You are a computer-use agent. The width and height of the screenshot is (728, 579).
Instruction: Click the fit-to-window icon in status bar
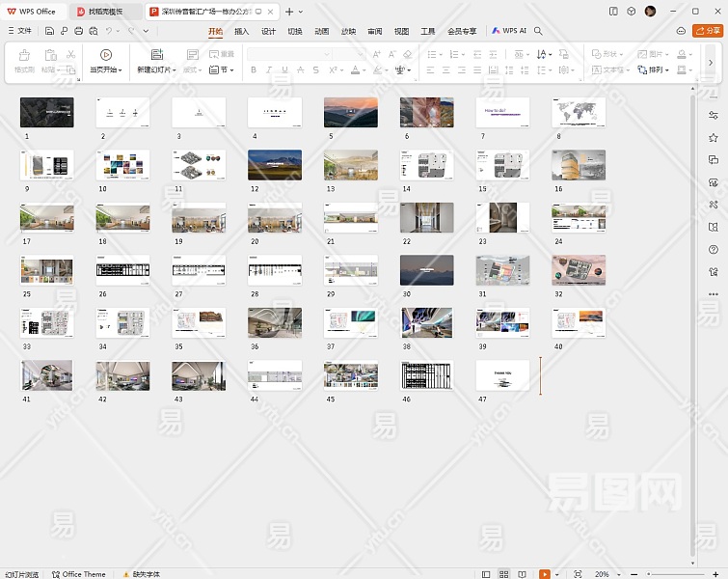578,574
